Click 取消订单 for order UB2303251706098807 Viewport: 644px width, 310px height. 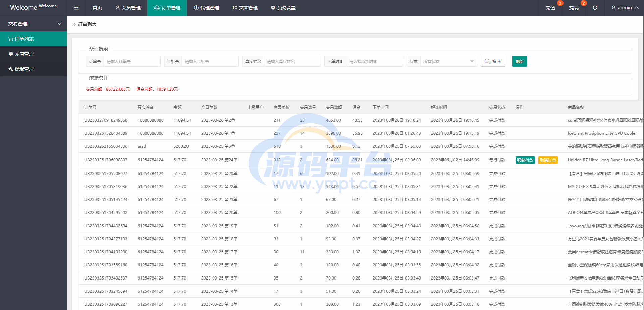click(548, 160)
